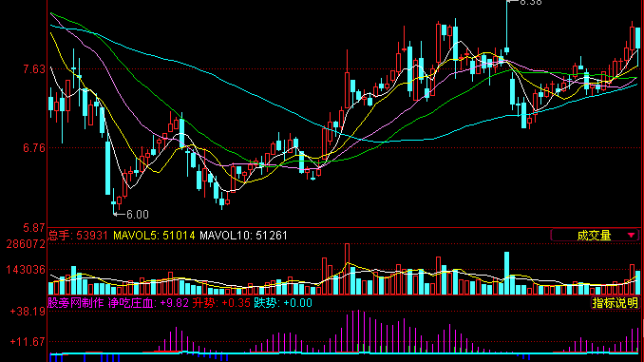Click the +38.19 indicator axis label
The image size is (644, 362).
[28, 312]
